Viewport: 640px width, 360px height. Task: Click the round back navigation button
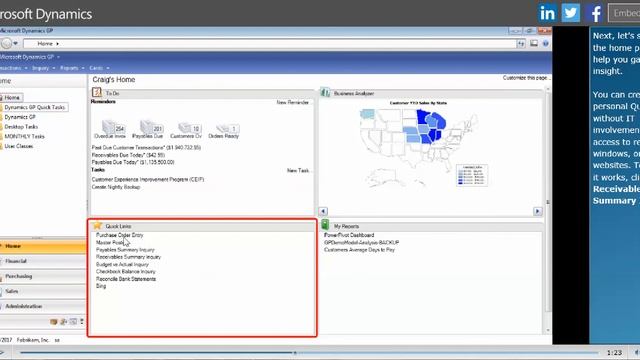(6, 43)
